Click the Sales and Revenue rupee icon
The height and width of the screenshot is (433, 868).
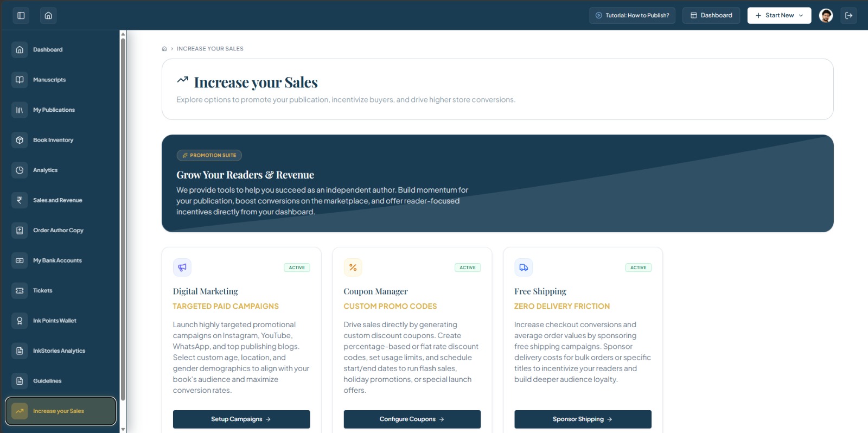pyautogui.click(x=20, y=200)
